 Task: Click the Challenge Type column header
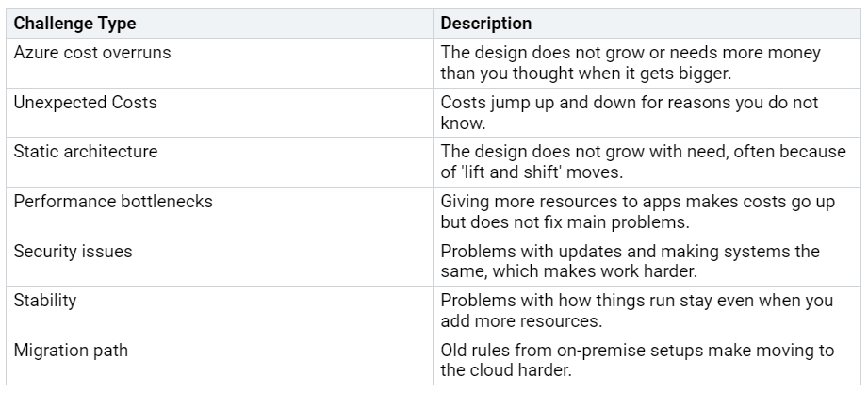pos(220,24)
